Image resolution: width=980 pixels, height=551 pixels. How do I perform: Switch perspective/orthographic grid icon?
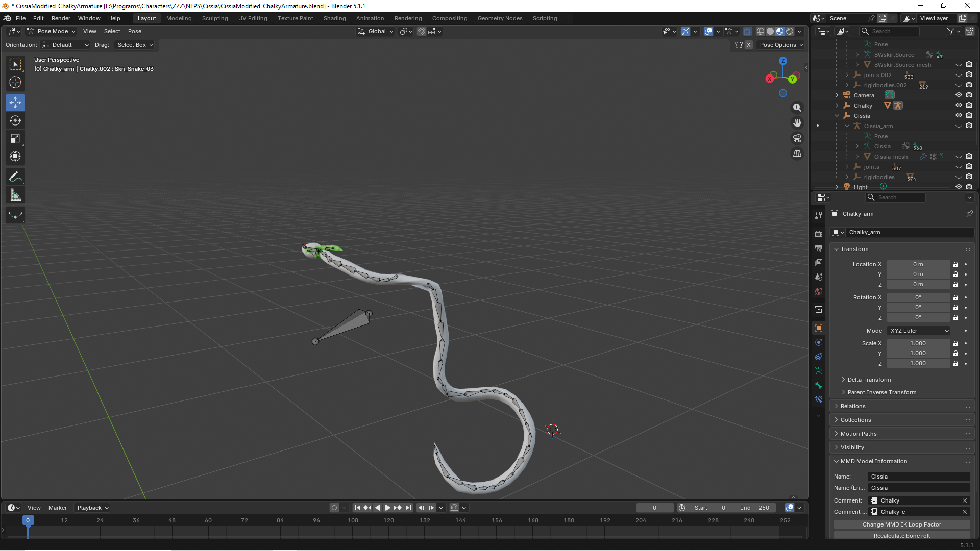click(x=797, y=154)
